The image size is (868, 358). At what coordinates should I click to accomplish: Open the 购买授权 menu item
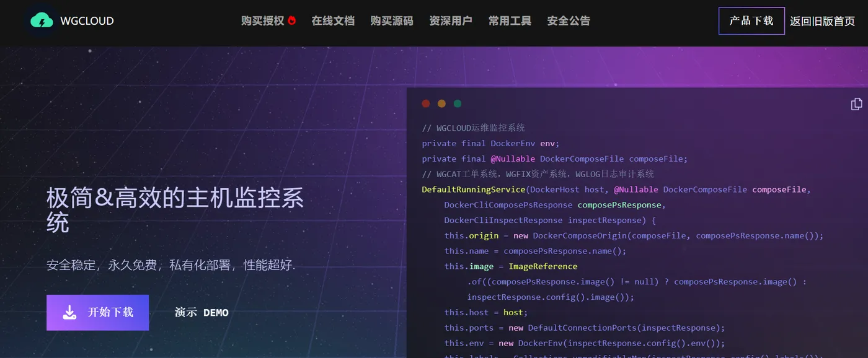[262, 21]
